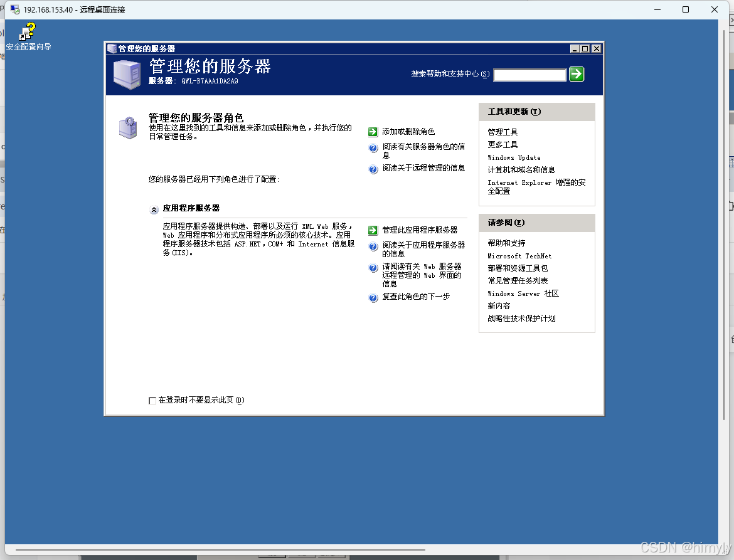Click the green arrow beside 添加或删除角色

click(x=373, y=132)
